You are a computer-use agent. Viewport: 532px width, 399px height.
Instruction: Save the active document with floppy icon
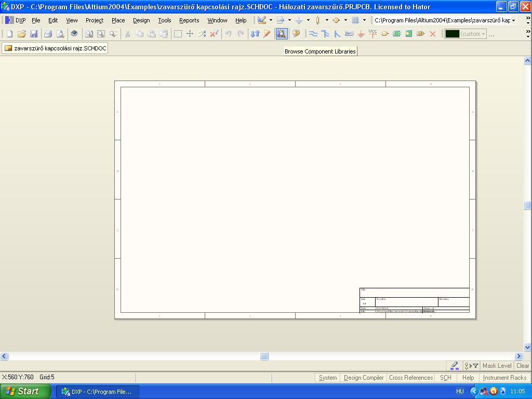[x=34, y=34]
